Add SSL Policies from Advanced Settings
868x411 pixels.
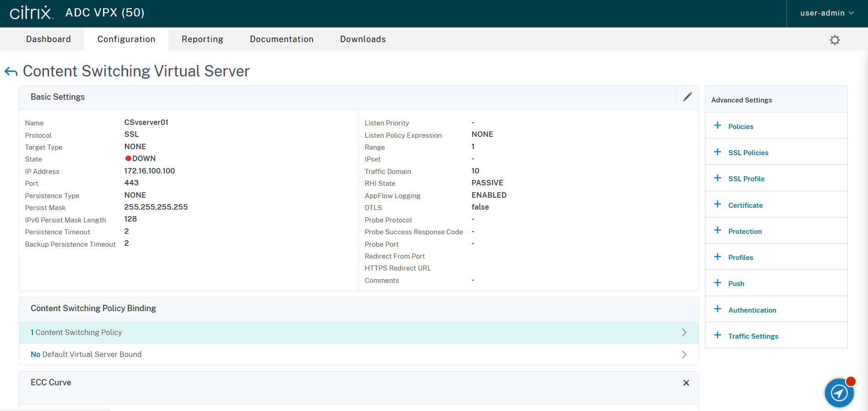[x=748, y=153]
